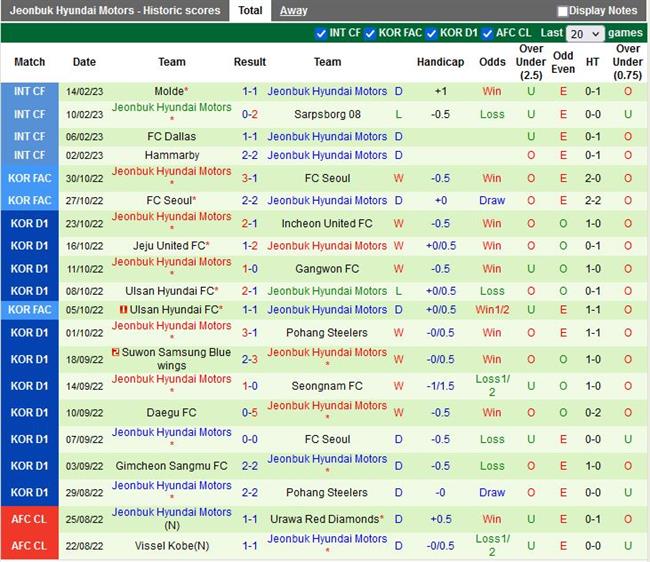Enable the Display Notes checkbox
This screenshot has height=562, width=650.
click(x=563, y=11)
